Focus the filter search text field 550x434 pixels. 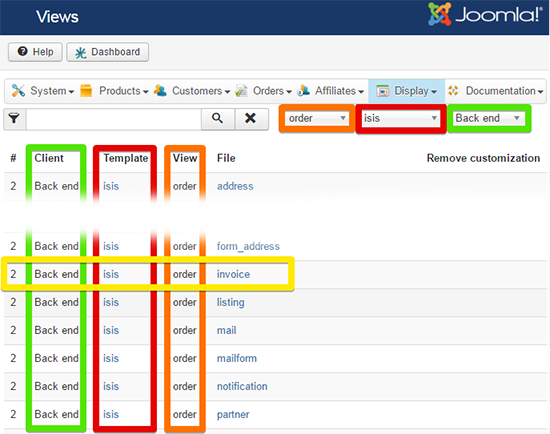[x=113, y=119]
